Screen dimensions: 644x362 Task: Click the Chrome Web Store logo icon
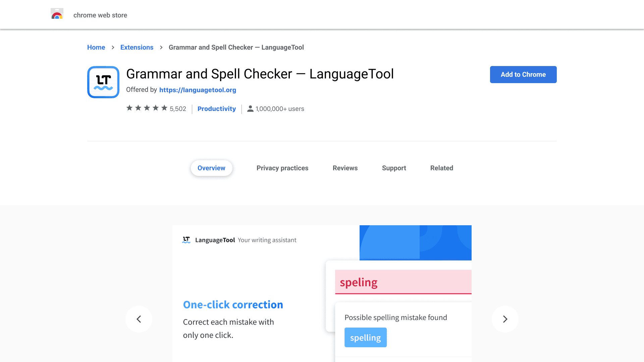[57, 14]
